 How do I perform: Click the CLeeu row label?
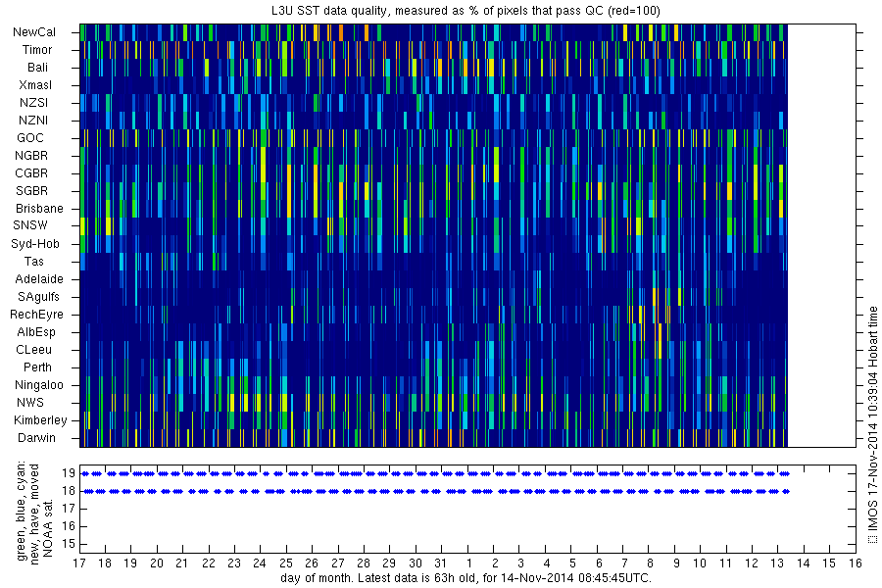point(33,350)
